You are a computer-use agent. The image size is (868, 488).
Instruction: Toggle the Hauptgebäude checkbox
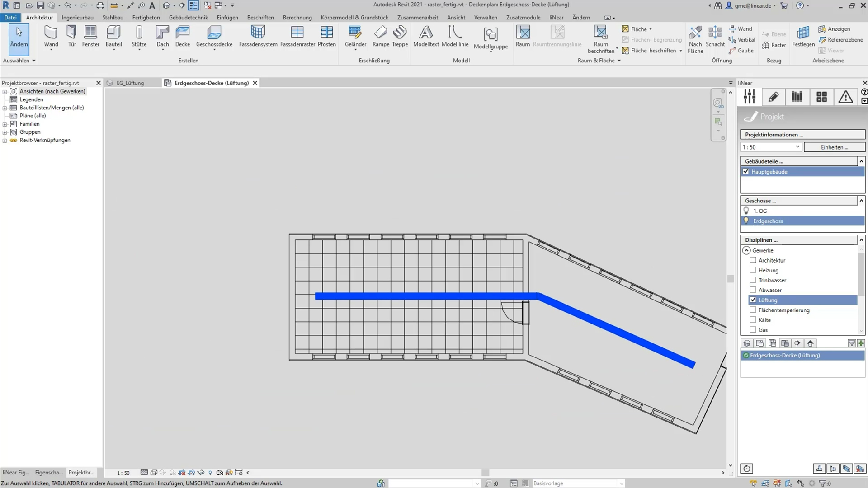(x=746, y=172)
